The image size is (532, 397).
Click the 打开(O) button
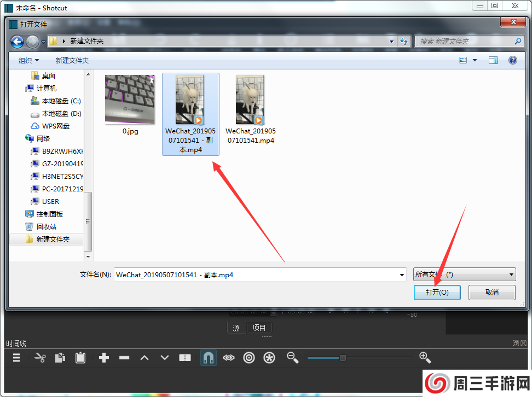coord(437,293)
